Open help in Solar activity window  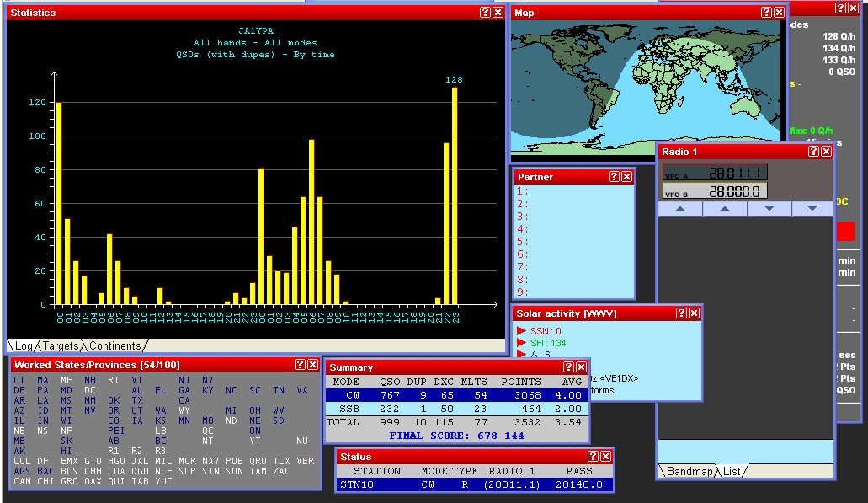[x=681, y=313]
